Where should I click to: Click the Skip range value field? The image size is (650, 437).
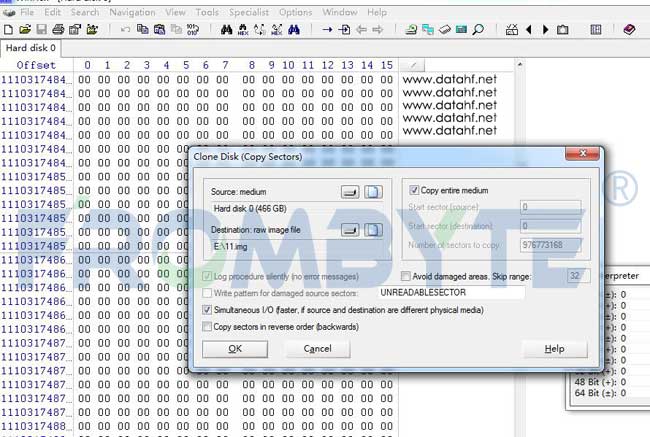tap(579, 276)
